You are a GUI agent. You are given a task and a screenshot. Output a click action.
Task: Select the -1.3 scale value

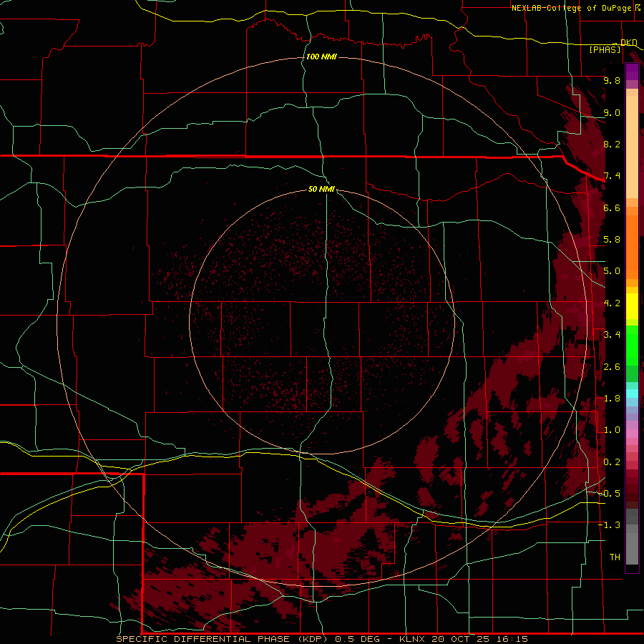[609, 525]
